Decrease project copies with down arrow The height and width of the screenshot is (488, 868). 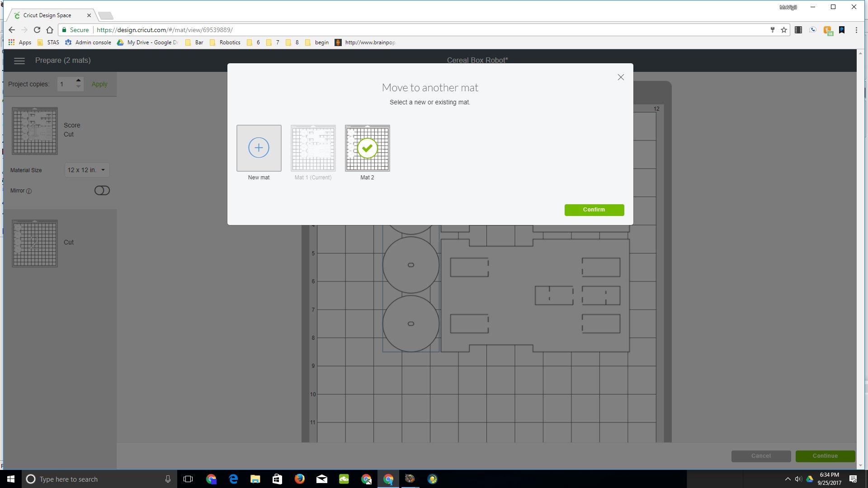(x=78, y=87)
